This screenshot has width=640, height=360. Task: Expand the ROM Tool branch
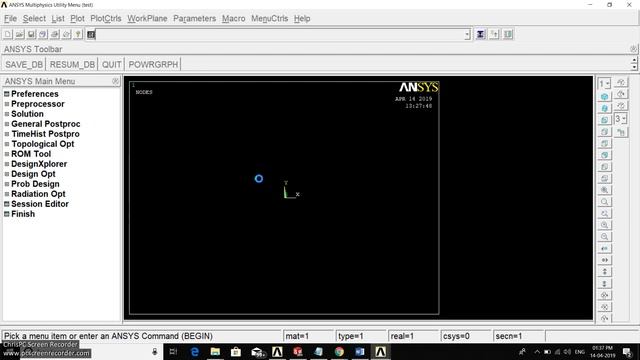pos(7,154)
